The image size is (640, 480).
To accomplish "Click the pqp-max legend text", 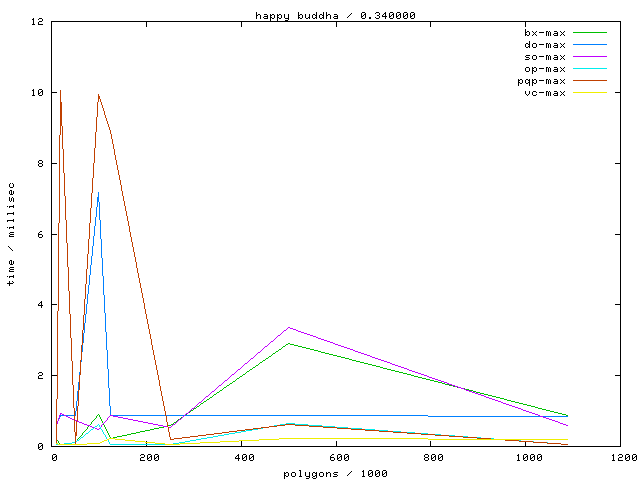I will pos(542,81).
